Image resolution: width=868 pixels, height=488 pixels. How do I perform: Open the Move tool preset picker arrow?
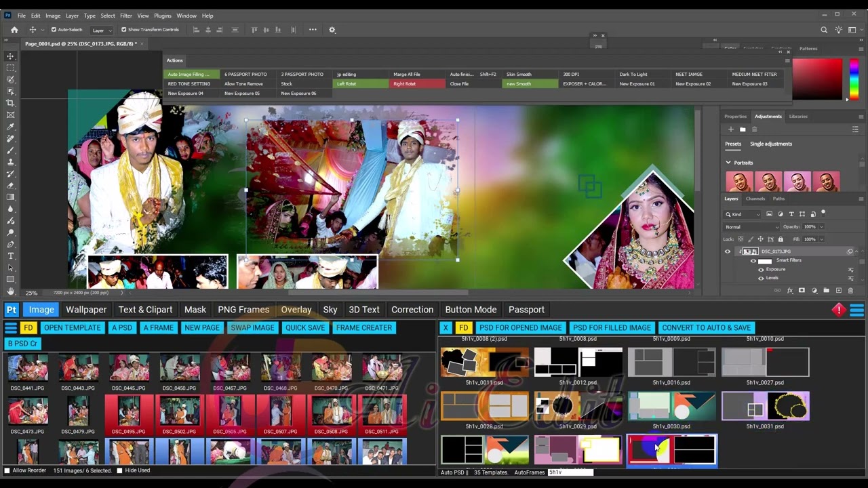(43, 30)
